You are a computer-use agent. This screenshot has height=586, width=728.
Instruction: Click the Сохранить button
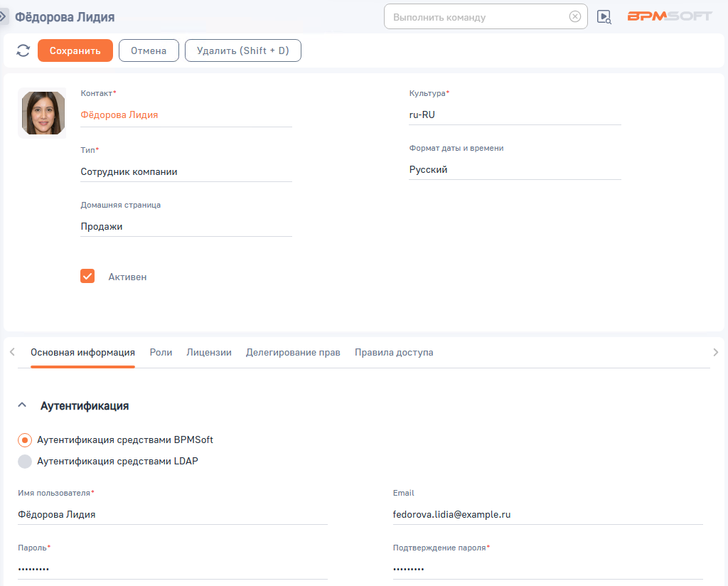tap(75, 50)
